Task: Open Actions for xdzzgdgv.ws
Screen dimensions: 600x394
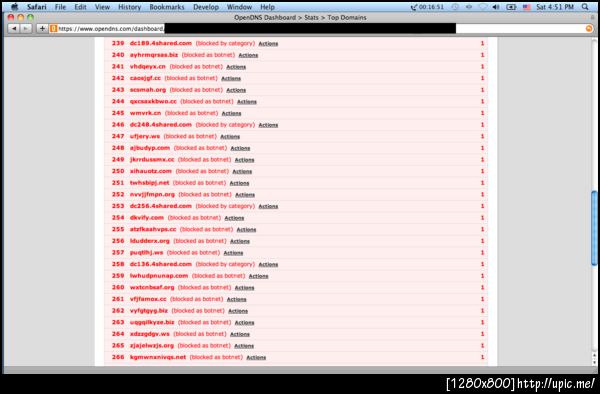Action: click(x=240, y=334)
